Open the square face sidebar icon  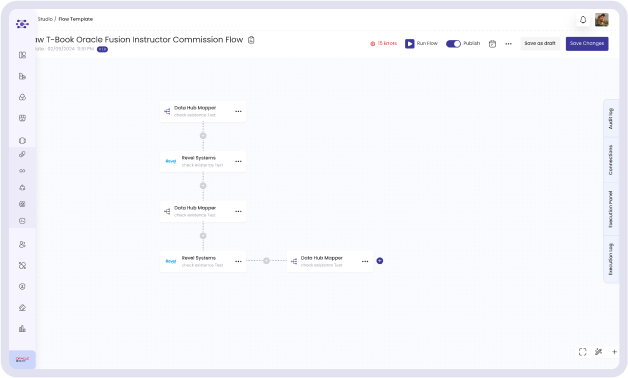tap(22, 221)
